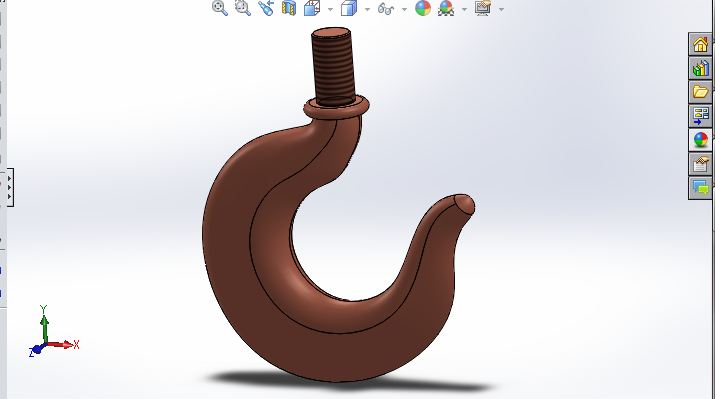Open the Design Library task pane tab
Screen dimensions: 715x399
click(700, 68)
